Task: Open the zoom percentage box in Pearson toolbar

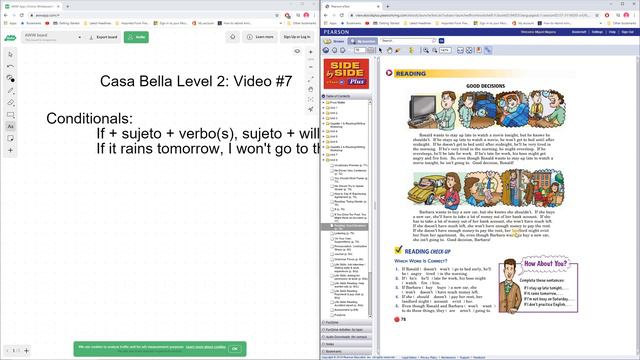Action: (445, 50)
